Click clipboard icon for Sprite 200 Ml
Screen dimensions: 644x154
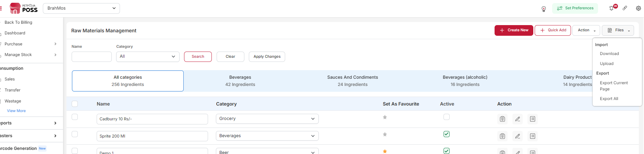(502, 136)
